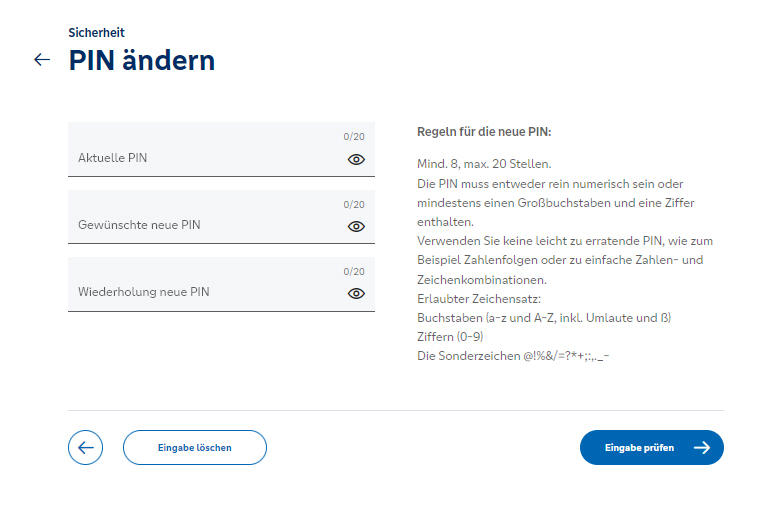The image size is (773, 507).
Task: Click the 0/20 counter of Gewünschte neue PIN
Action: click(354, 204)
